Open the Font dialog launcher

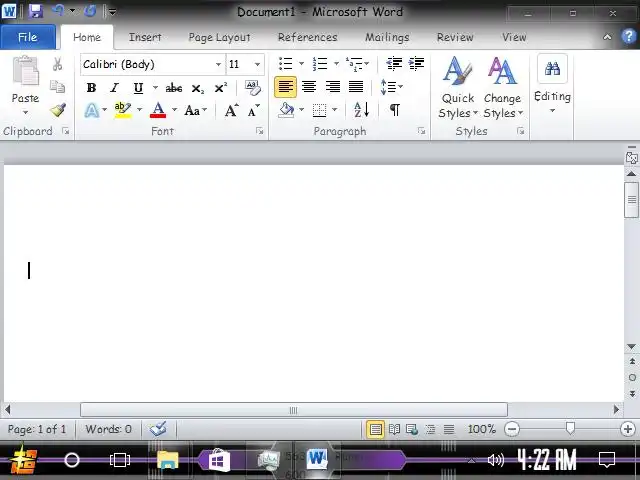click(x=260, y=131)
